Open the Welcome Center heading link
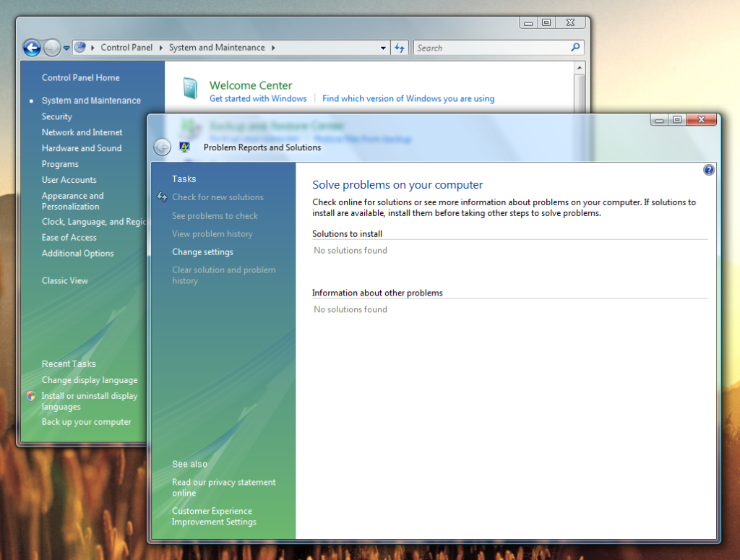Image resolution: width=740 pixels, height=560 pixels. click(x=251, y=85)
